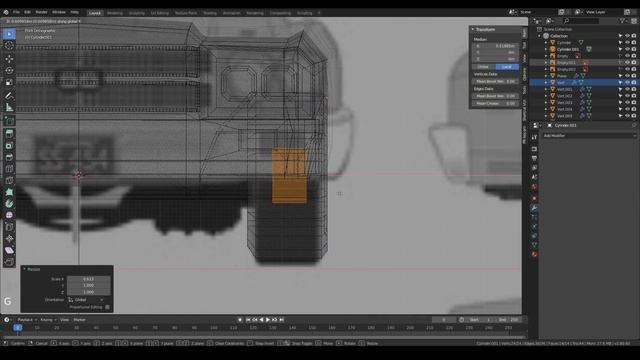Select the Loop Cut tool
Image resolution: width=640 pixels, height=360 pixels.
(x=9, y=169)
